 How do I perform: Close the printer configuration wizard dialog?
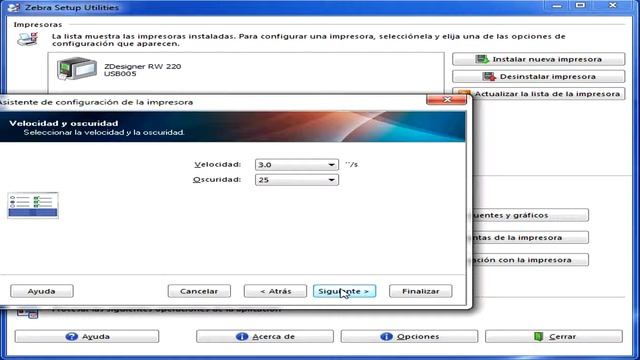(x=447, y=100)
